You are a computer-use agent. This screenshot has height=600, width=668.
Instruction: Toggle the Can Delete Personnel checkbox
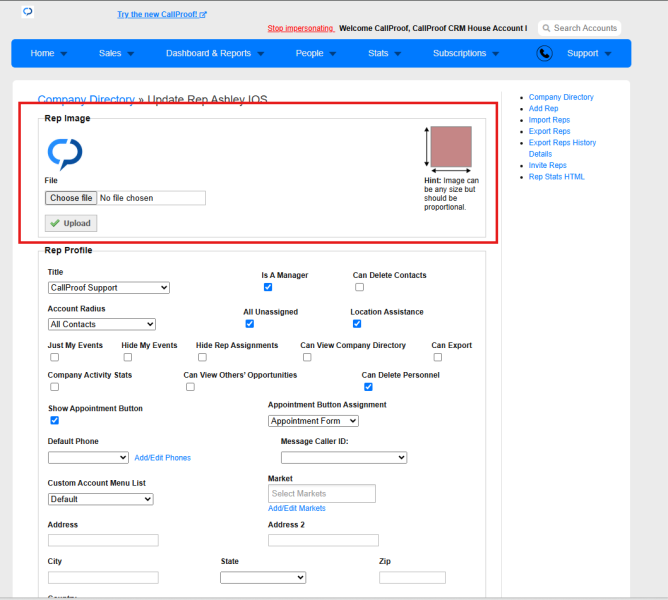pyautogui.click(x=369, y=387)
